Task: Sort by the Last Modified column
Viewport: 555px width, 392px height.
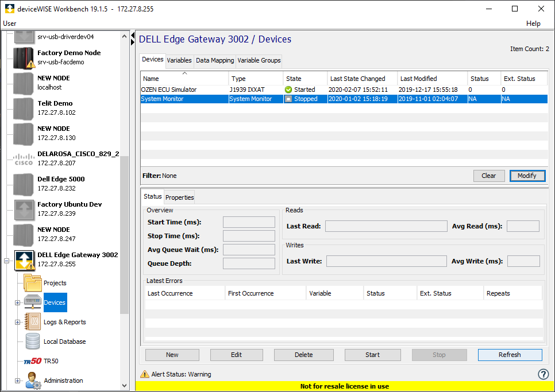Action: (433, 79)
